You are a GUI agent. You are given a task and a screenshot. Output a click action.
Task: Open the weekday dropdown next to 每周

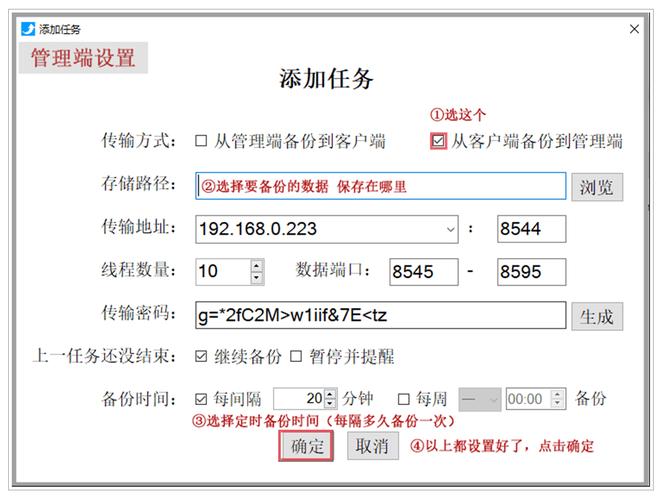(480, 399)
